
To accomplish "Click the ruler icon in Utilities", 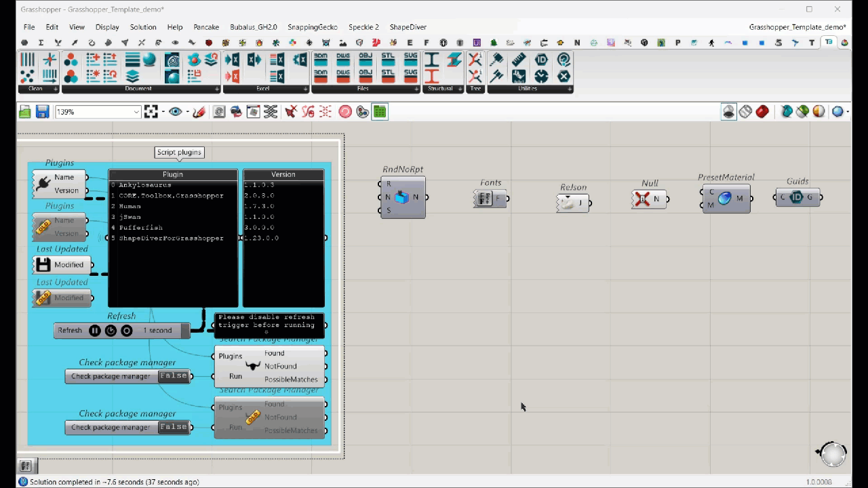I will pyautogui.click(x=519, y=60).
